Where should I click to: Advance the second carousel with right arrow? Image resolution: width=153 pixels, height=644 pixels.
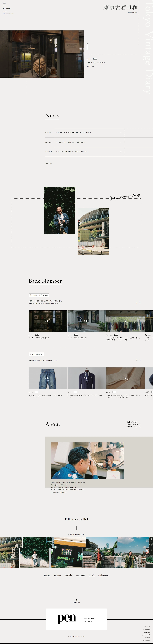tap(140, 360)
